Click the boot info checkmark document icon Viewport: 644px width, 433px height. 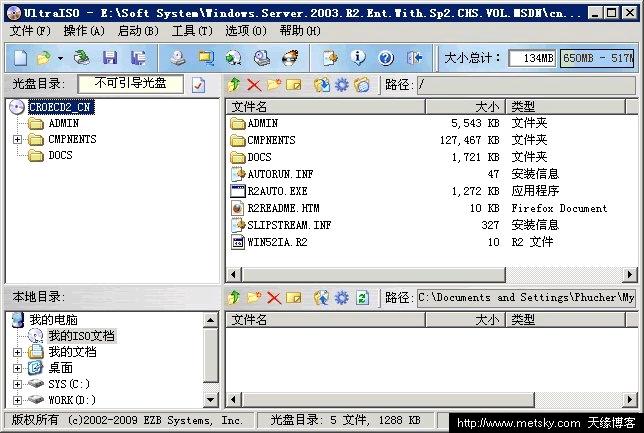[198, 85]
